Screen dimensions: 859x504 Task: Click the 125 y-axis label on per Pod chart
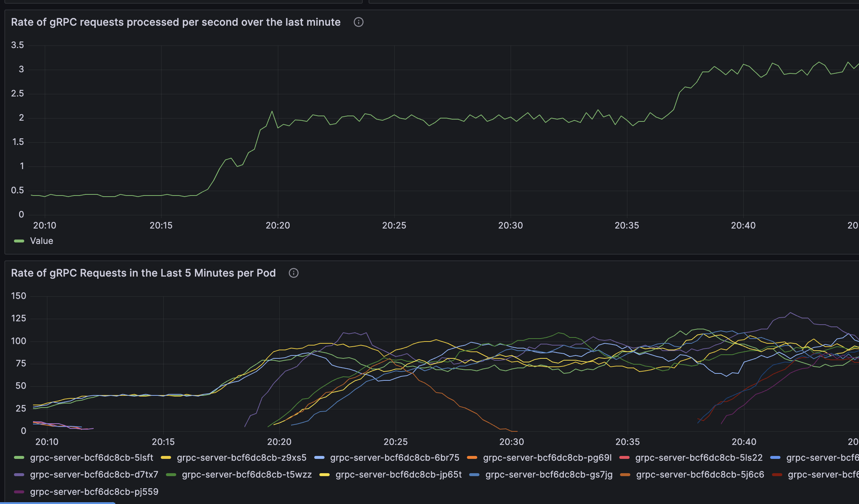[x=19, y=318]
